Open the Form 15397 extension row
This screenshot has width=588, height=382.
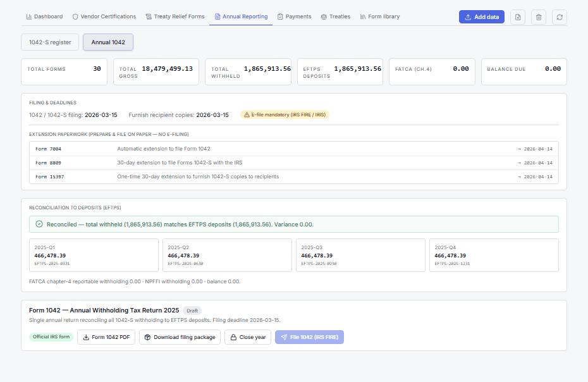pyautogui.click(x=293, y=176)
